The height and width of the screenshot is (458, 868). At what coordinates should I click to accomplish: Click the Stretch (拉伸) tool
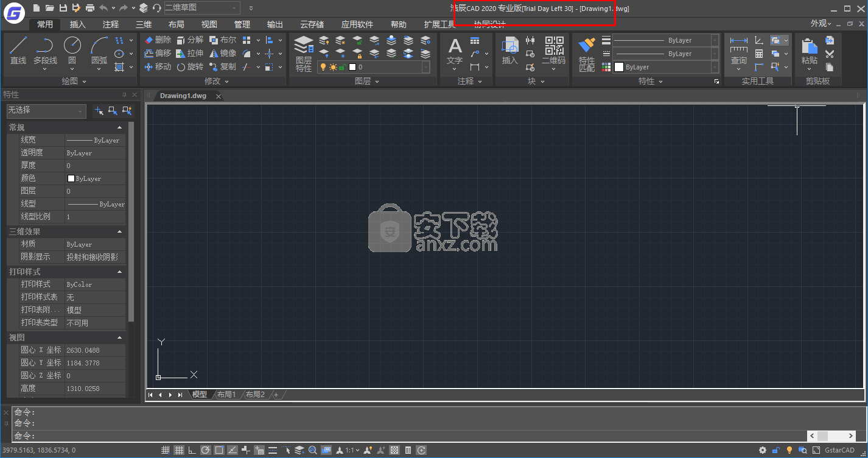click(x=190, y=53)
